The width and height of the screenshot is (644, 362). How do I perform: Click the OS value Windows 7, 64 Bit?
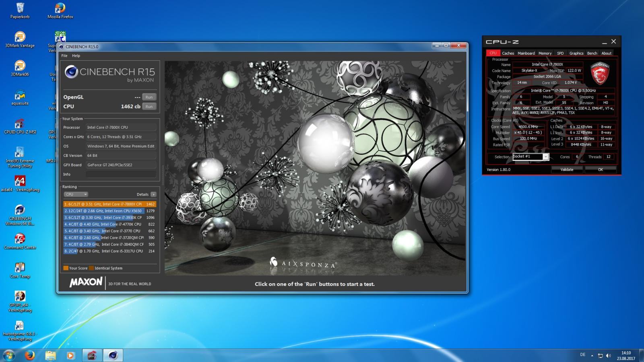pos(121,146)
